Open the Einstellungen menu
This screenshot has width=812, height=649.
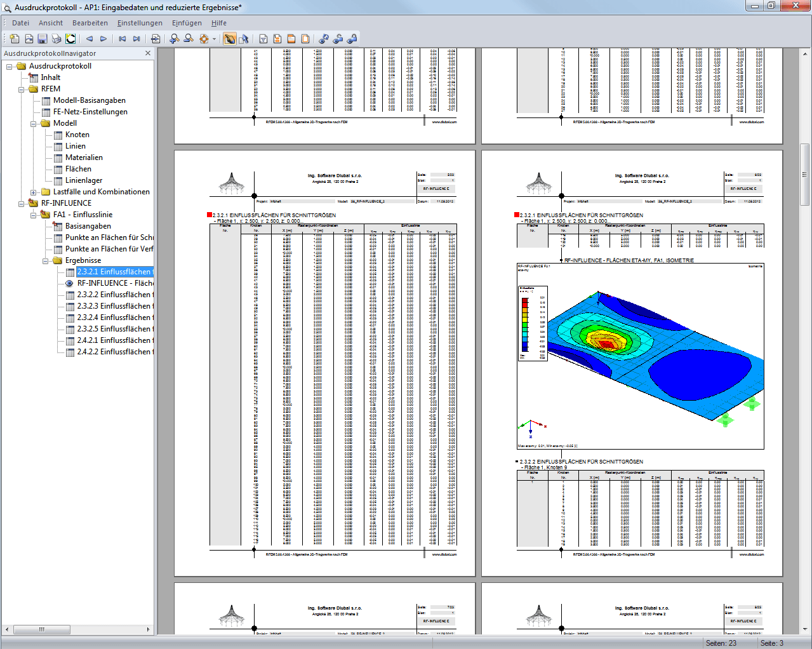[x=140, y=23]
